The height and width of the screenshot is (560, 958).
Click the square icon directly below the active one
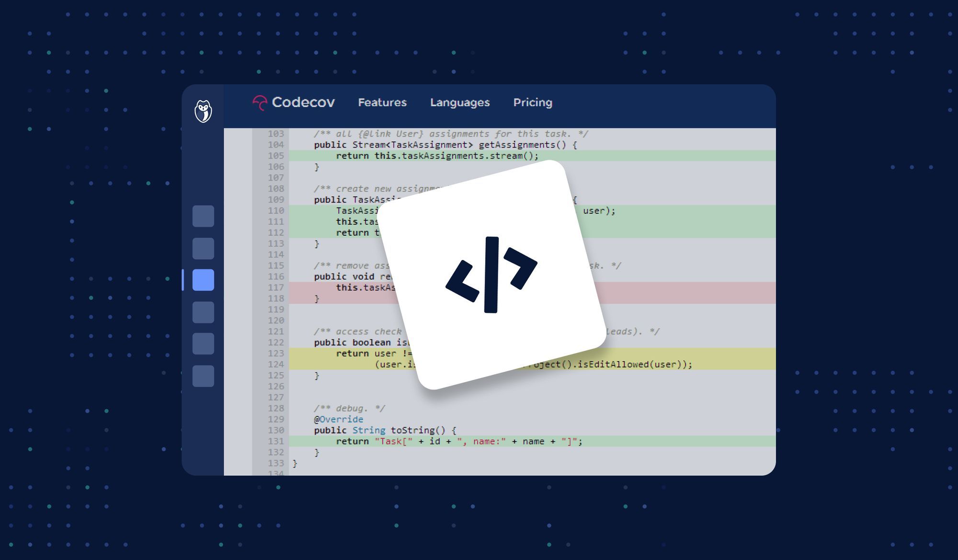[x=204, y=311]
